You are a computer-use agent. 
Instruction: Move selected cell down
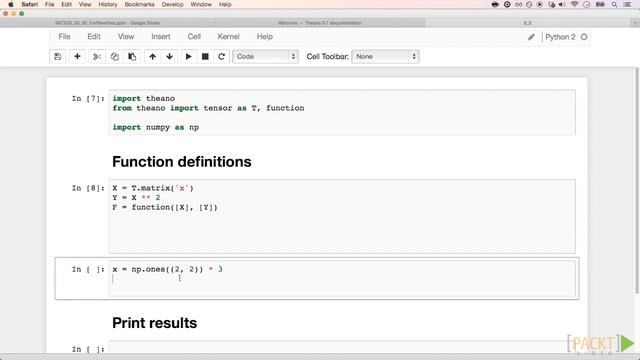click(169, 56)
